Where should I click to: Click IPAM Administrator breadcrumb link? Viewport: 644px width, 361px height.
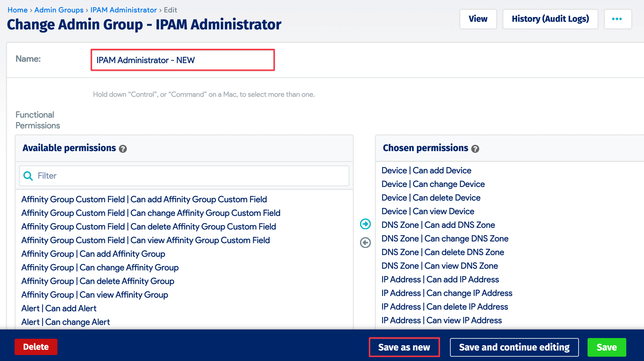123,10
